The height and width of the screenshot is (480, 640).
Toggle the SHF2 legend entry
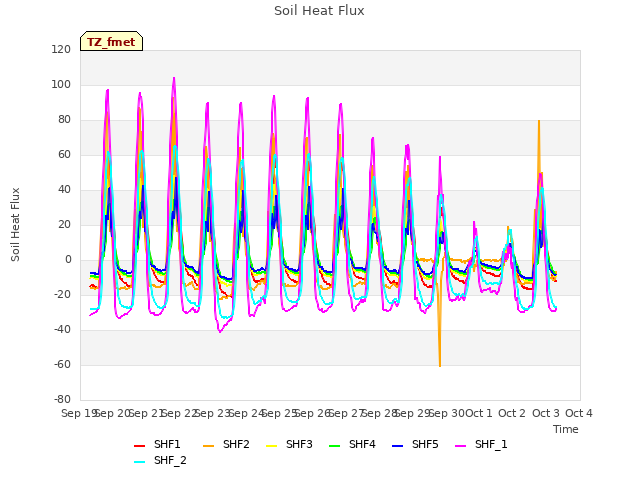coord(226,444)
